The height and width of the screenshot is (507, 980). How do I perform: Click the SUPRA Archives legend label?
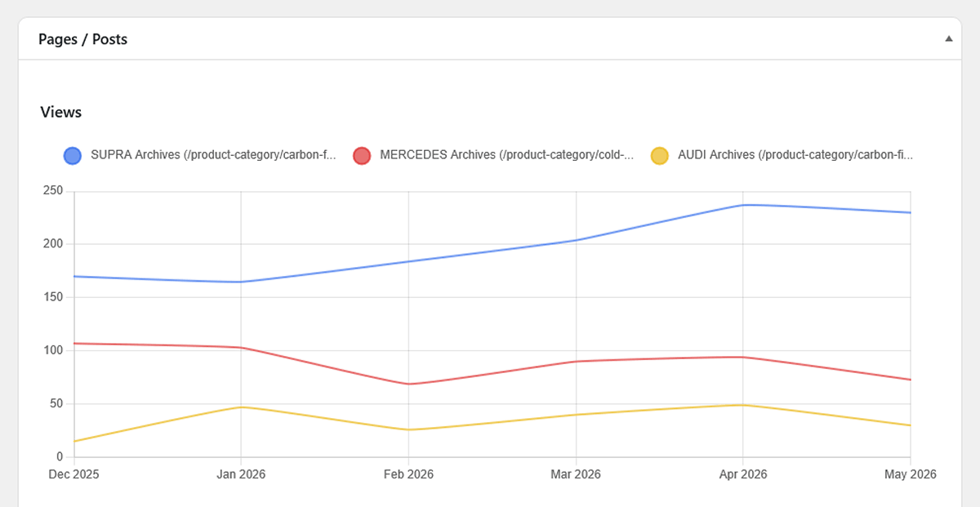click(x=213, y=155)
